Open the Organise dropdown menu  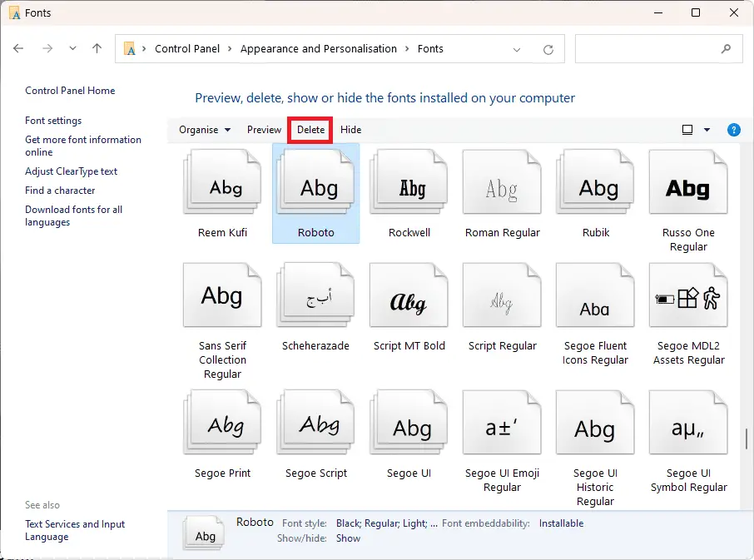pyautogui.click(x=205, y=130)
